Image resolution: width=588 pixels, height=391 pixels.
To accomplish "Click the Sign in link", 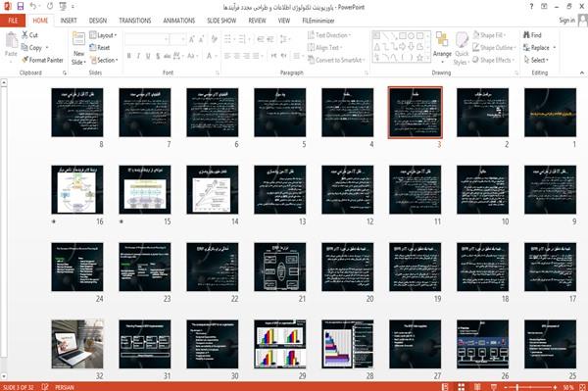I will [566, 21].
